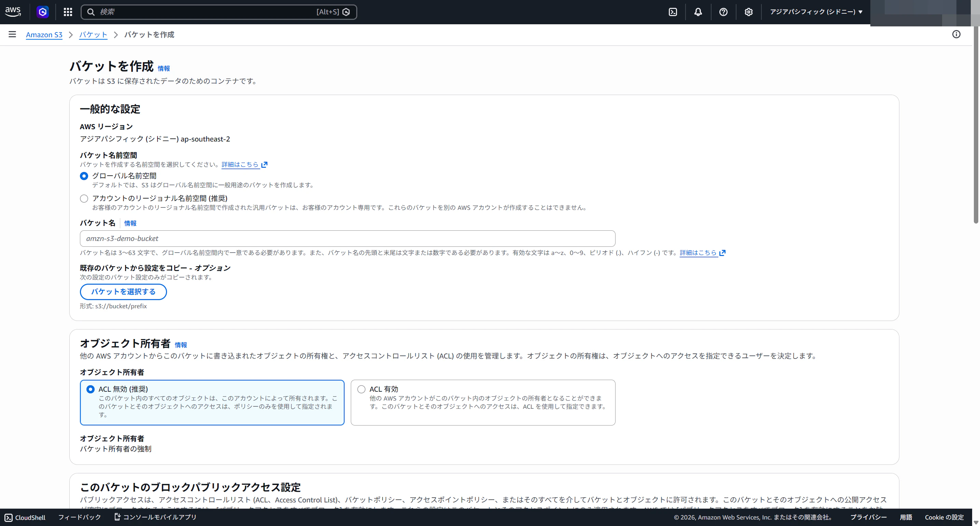Select グローバル名前空間 radio button
Viewport: 980px width, 526px height.
point(84,176)
